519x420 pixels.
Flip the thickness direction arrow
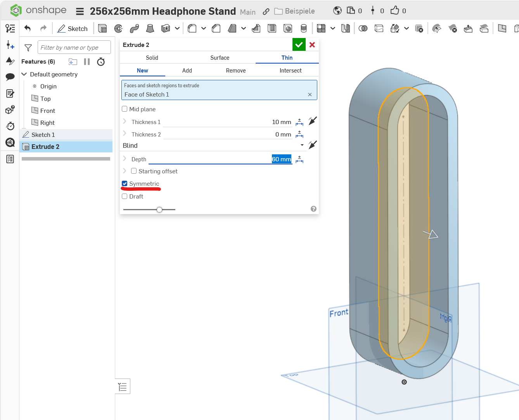(313, 121)
